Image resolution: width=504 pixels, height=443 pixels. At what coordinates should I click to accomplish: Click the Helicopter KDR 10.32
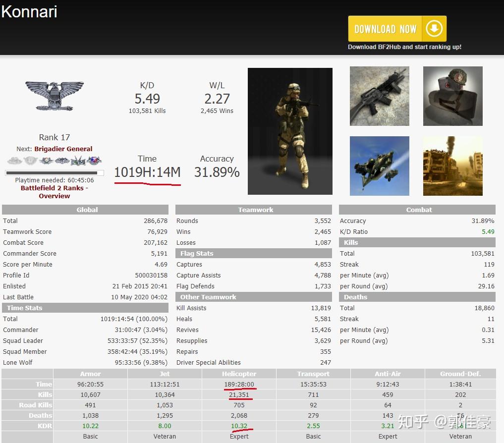tap(239, 426)
